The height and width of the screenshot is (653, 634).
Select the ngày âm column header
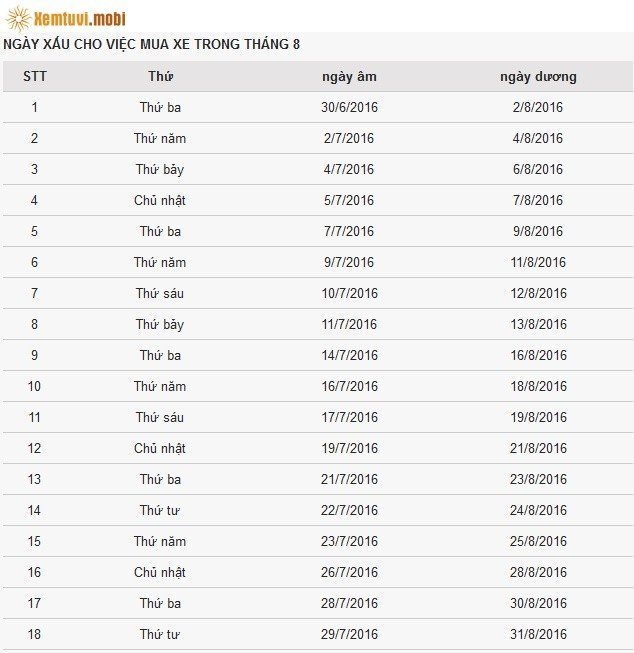[x=349, y=76]
